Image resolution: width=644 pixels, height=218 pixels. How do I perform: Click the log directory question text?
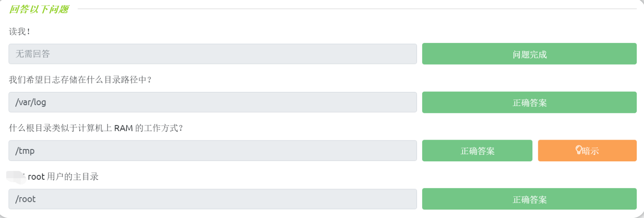(80, 80)
